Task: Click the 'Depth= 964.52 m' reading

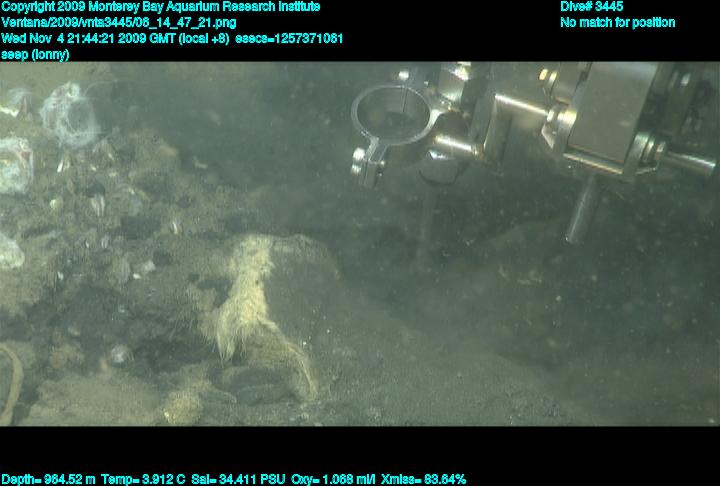Action: click(x=48, y=480)
